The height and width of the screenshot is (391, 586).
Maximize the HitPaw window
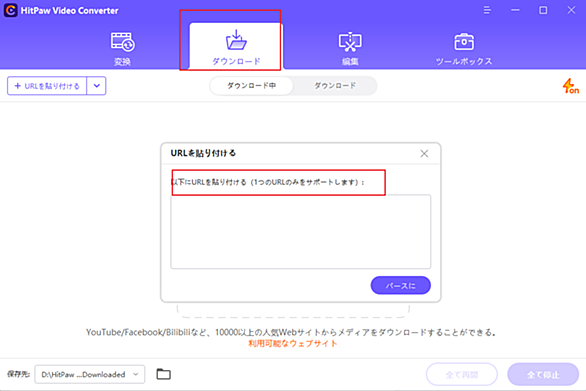(x=543, y=10)
